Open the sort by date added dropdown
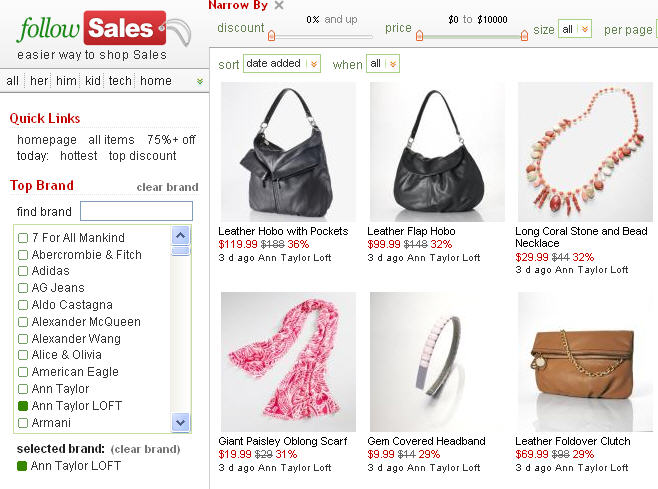This screenshot has width=658, height=489. (282, 64)
